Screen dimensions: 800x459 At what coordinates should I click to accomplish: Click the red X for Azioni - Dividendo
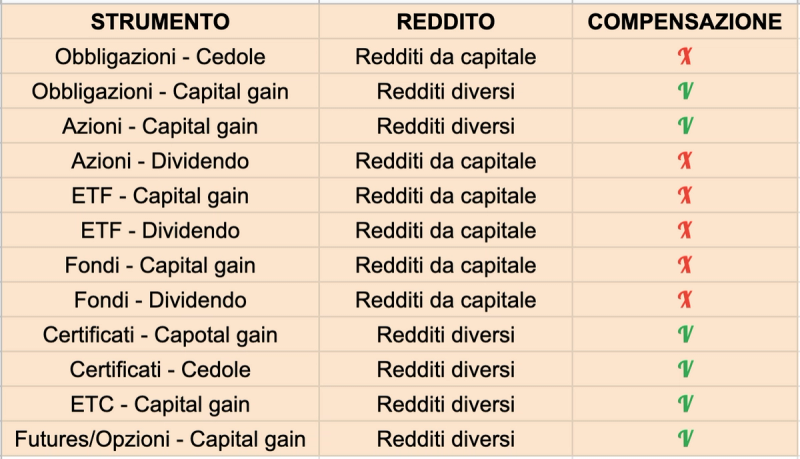[685, 161]
